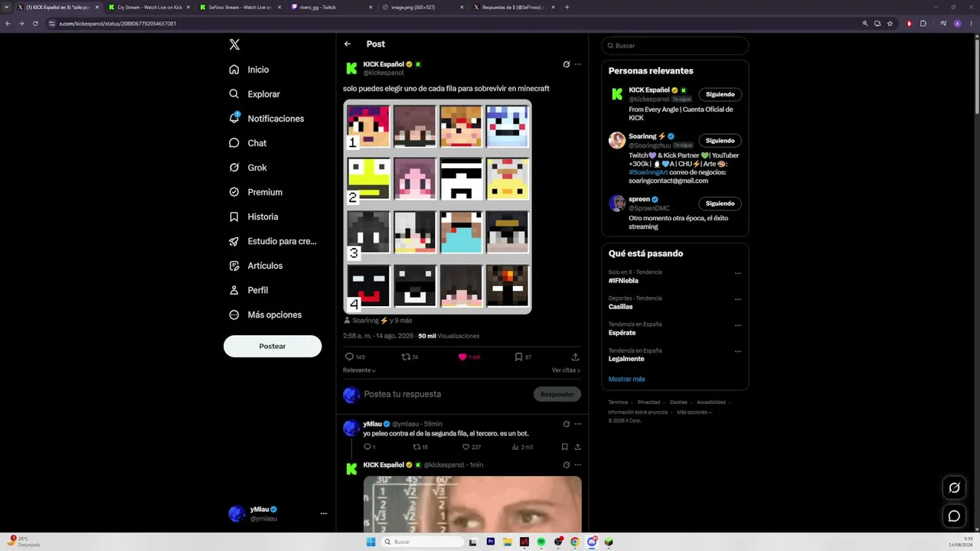Click the zoom icon in the address bar
This screenshot has height=551, width=980.
click(865, 24)
